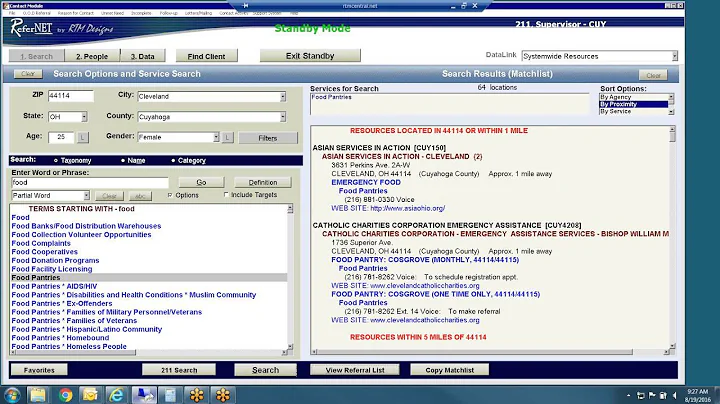Click the Copy Matchlist button

pos(450,370)
